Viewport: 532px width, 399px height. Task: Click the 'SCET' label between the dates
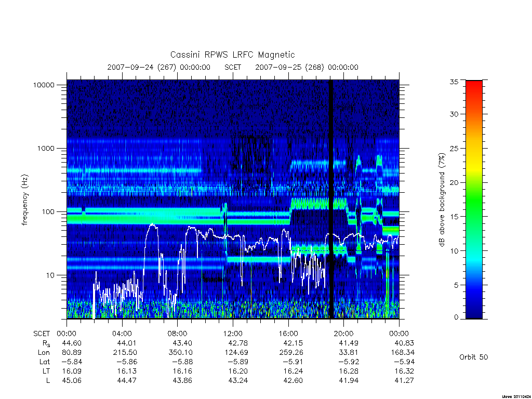tap(233, 67)
